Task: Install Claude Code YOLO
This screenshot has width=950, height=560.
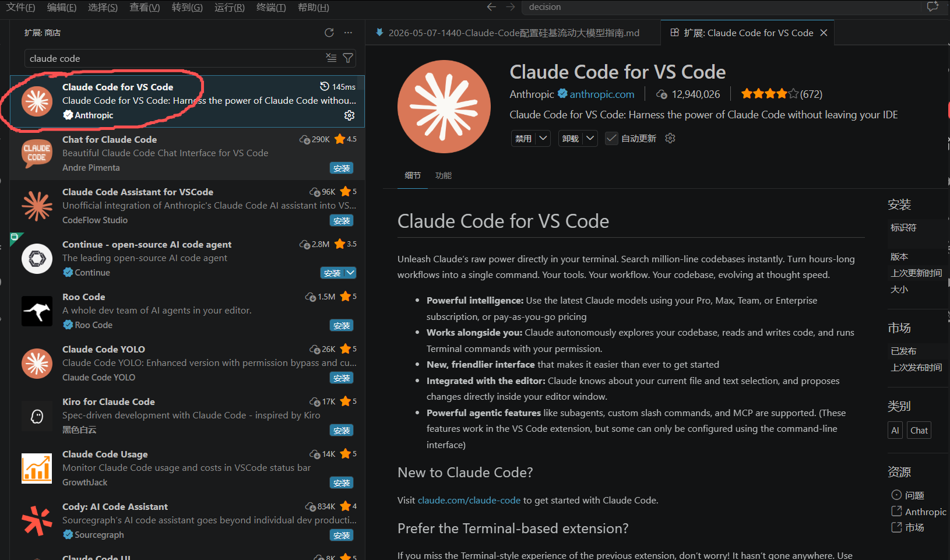Action: [x=342, y=378]
